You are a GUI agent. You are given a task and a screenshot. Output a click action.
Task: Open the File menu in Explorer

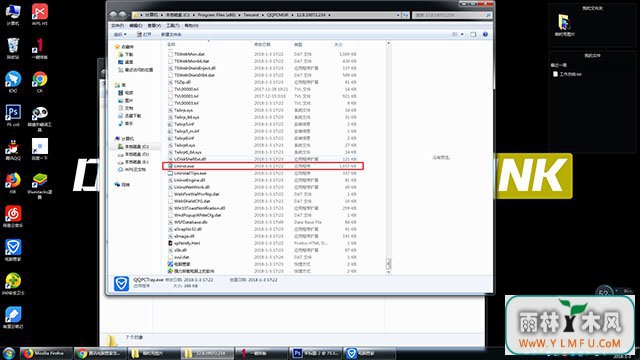[x=118, y=25]
